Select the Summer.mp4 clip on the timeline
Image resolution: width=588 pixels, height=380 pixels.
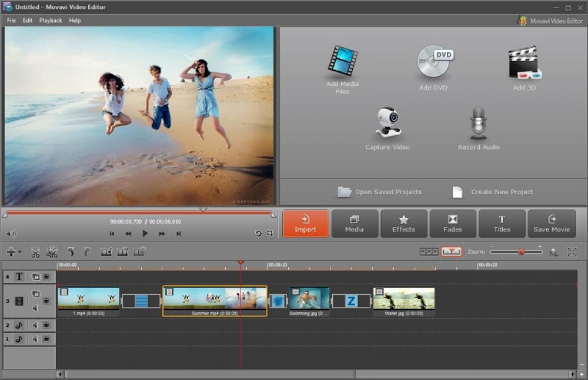point(214,300)
